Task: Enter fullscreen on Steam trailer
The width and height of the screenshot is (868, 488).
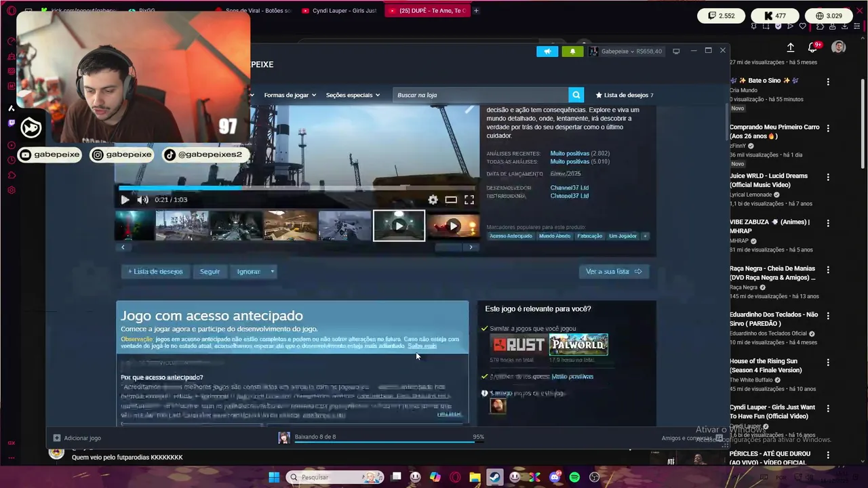Action: click(x=469, y=200)
